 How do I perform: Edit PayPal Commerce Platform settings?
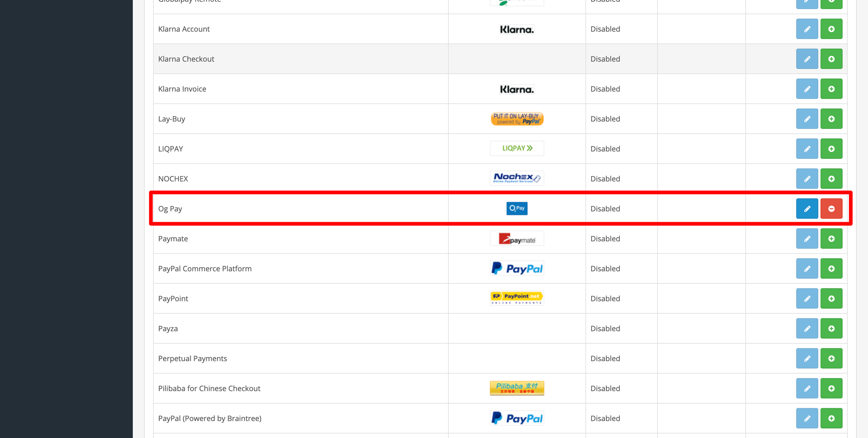pos(807,268)
